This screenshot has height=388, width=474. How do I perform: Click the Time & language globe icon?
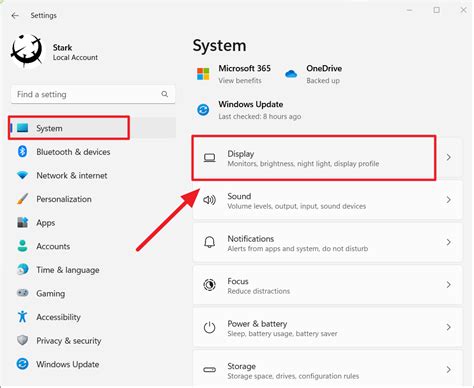coord(22,269)
